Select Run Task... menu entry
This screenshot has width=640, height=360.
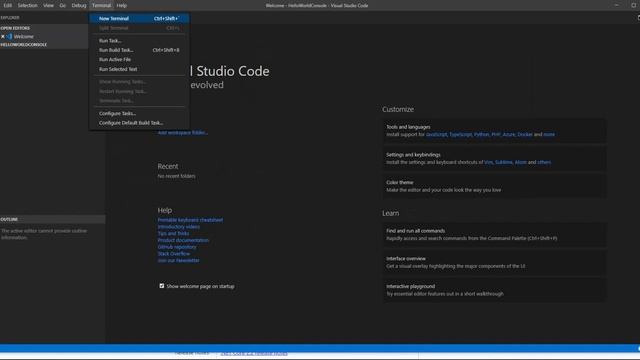tap(139, 40)
